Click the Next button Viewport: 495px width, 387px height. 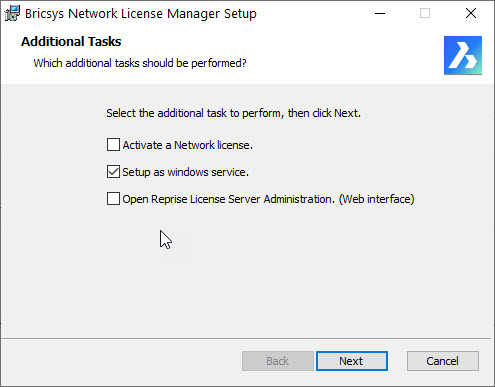pyautogui.click(x=352, y=361)
